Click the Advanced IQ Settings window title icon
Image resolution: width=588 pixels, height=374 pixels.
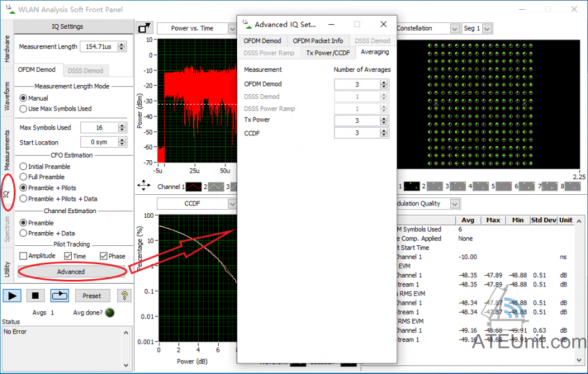(247, 24)
